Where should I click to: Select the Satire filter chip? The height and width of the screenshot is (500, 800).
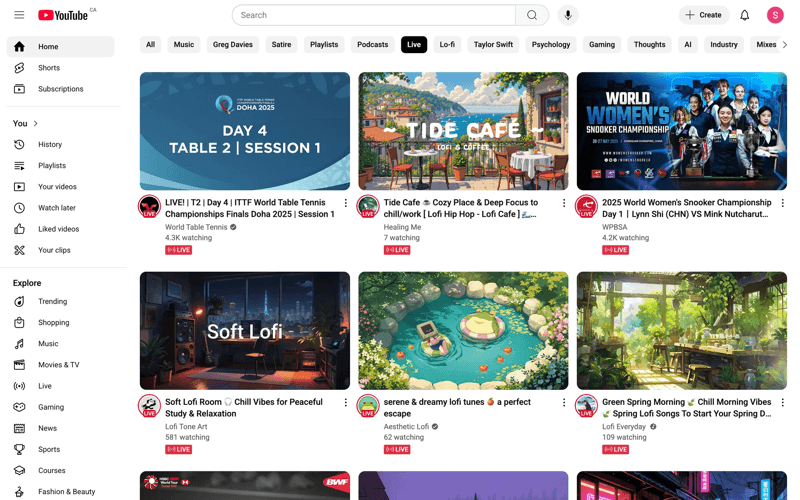(x=281, y=45)
